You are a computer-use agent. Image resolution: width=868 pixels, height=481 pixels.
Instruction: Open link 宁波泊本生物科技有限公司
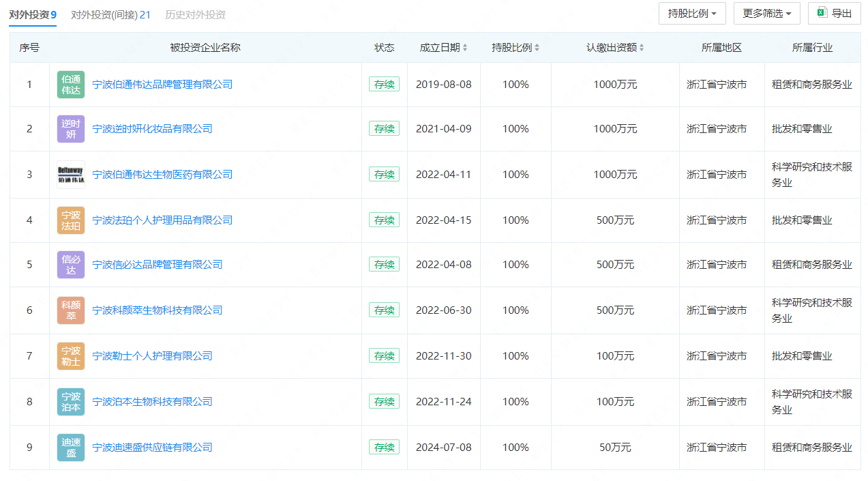[x=153, y=402]
